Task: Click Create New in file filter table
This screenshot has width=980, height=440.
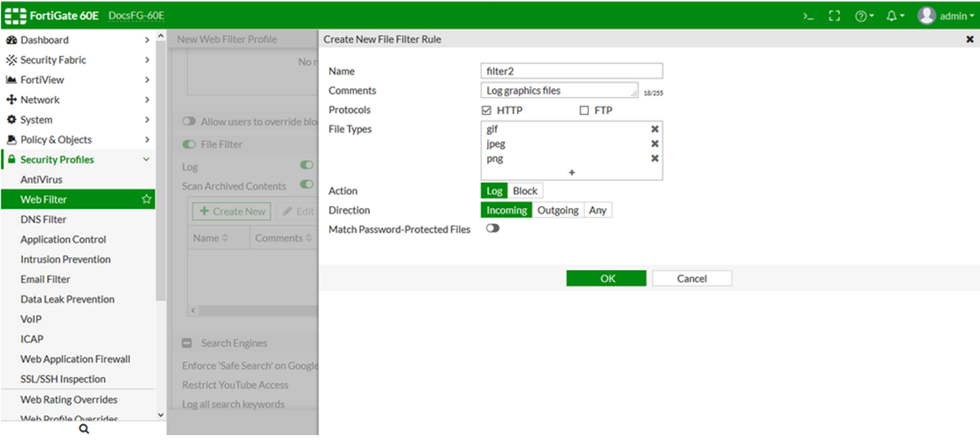Action: pyautogui.click(x=232, y=211)
